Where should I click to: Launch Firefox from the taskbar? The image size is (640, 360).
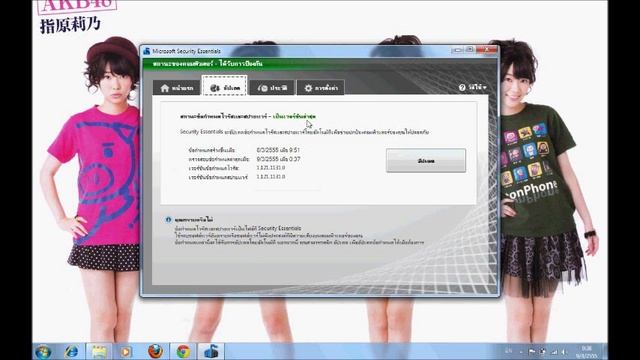coord(155,351)
